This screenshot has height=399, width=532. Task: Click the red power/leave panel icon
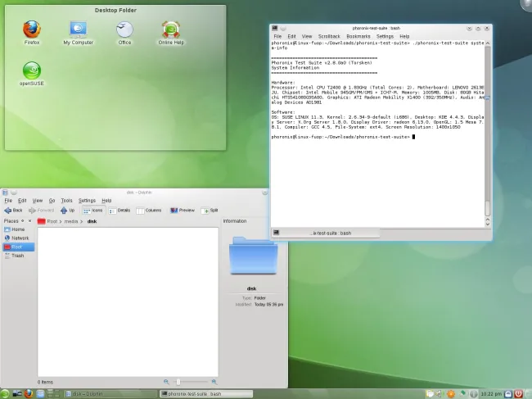pos(518,394)
